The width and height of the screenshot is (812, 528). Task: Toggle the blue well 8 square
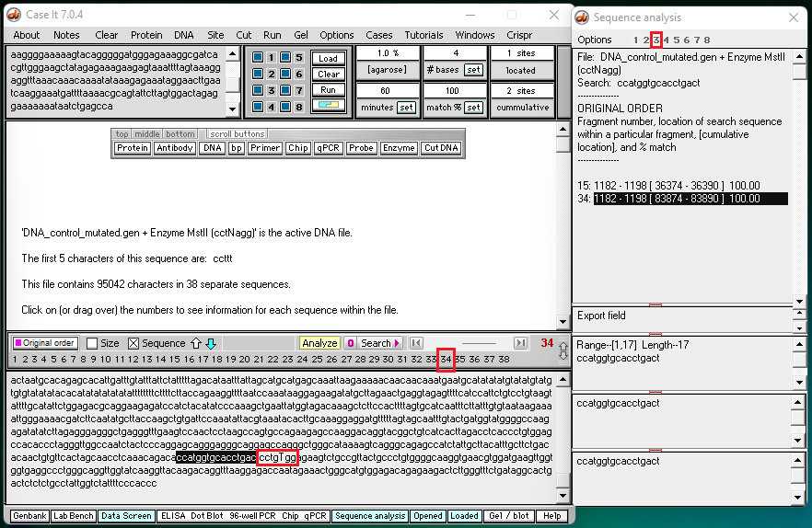[x=285, y=107]
